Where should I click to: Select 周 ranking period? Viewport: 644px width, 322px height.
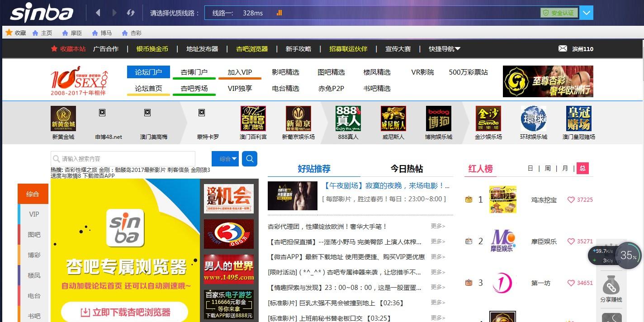click(548, 168)
